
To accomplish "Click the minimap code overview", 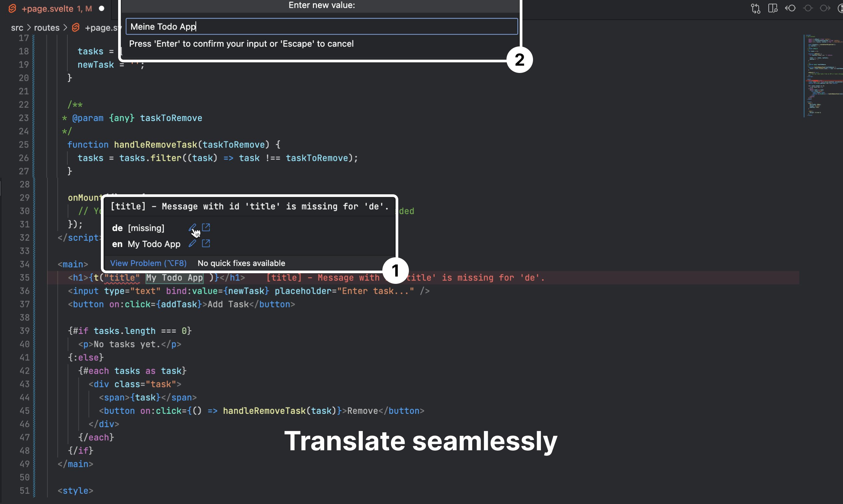I will point(823,76).
